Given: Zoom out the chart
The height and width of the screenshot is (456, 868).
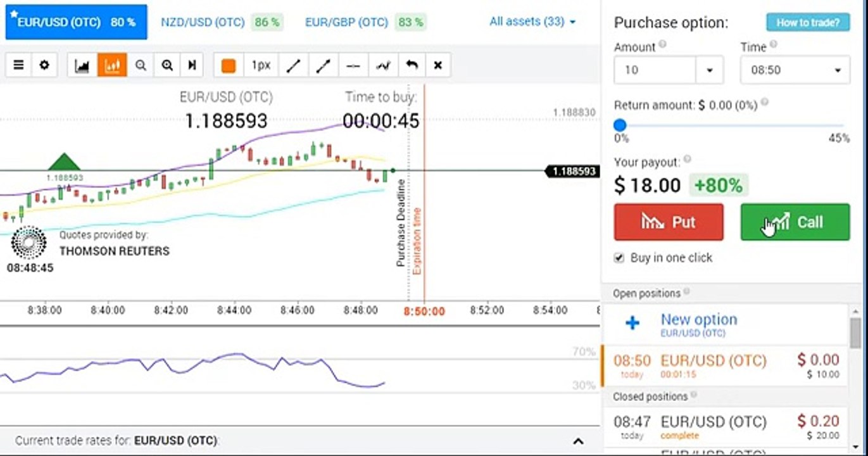Looking at the screenshot, I should pyautogui.click(x=141, y=65).
